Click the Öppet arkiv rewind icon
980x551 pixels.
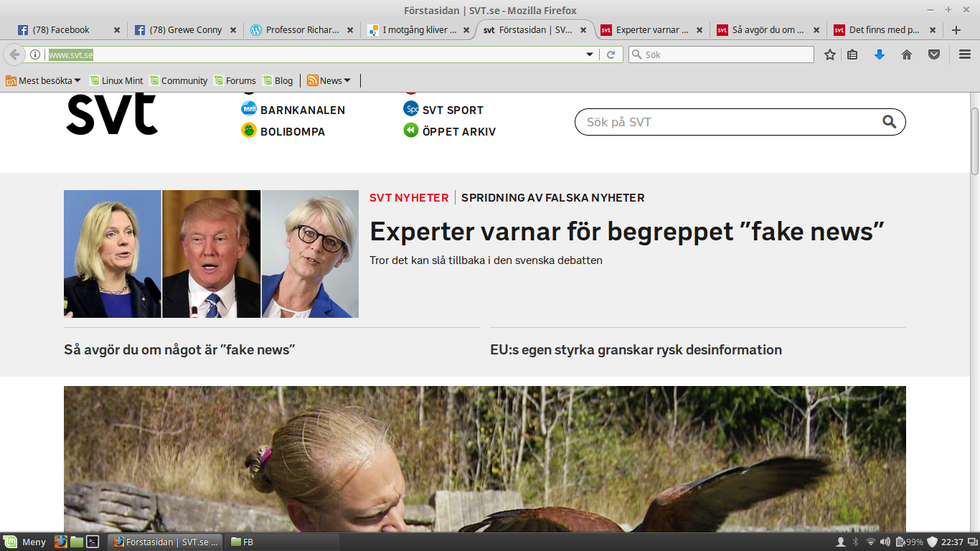point(410,131)
